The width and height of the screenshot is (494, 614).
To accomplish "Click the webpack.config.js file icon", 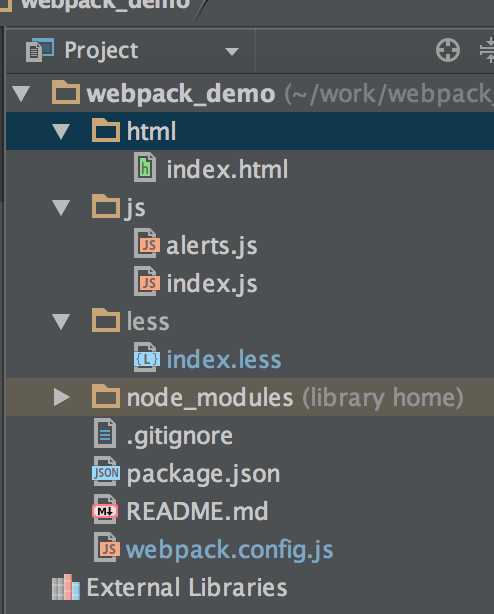I will coord(106,547).
